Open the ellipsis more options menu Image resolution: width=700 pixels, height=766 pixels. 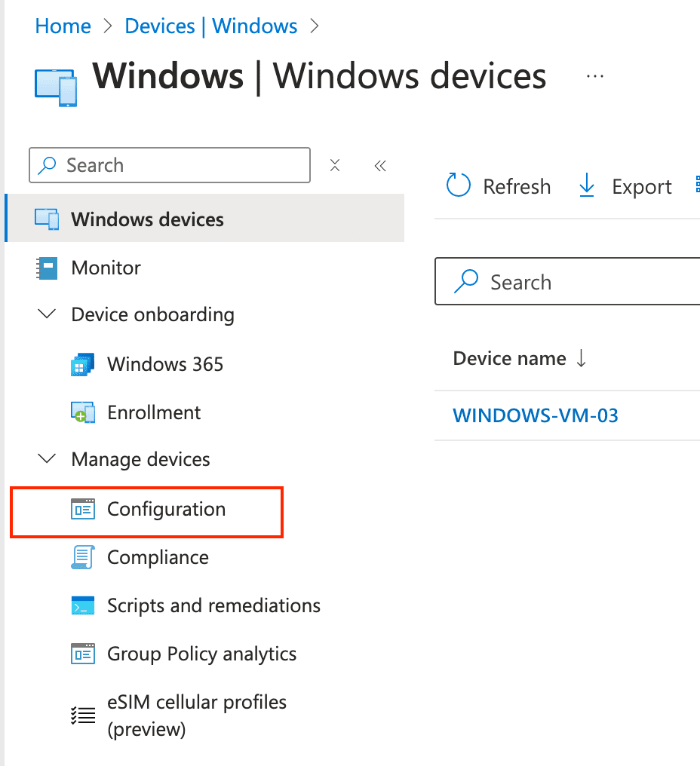coord(595,76)
